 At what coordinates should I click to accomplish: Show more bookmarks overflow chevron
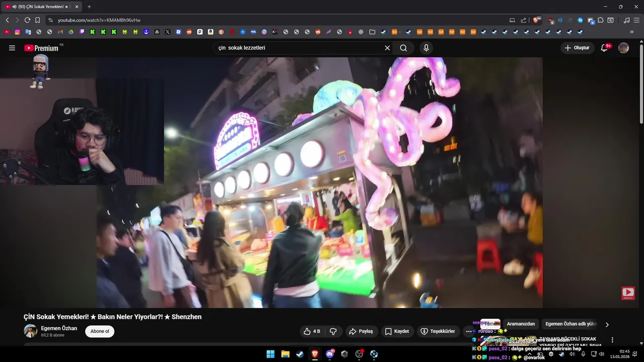coord(632,32)
